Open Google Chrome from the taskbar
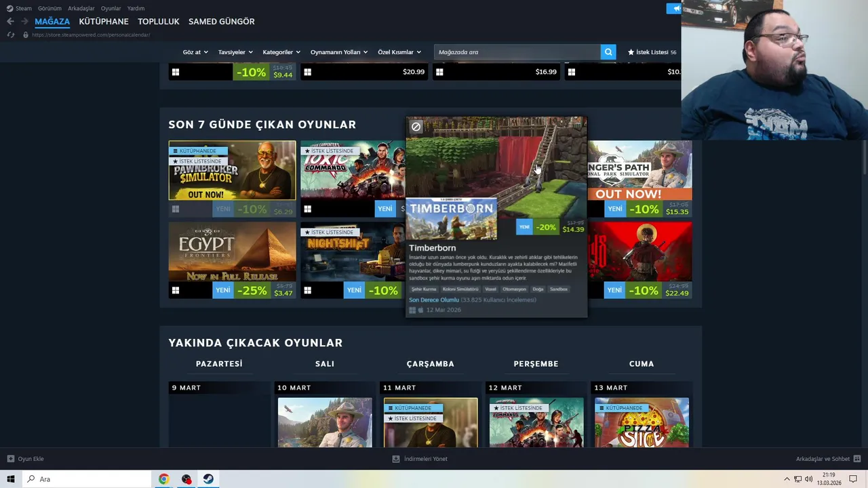868x488 pixels. click(163, 479)
